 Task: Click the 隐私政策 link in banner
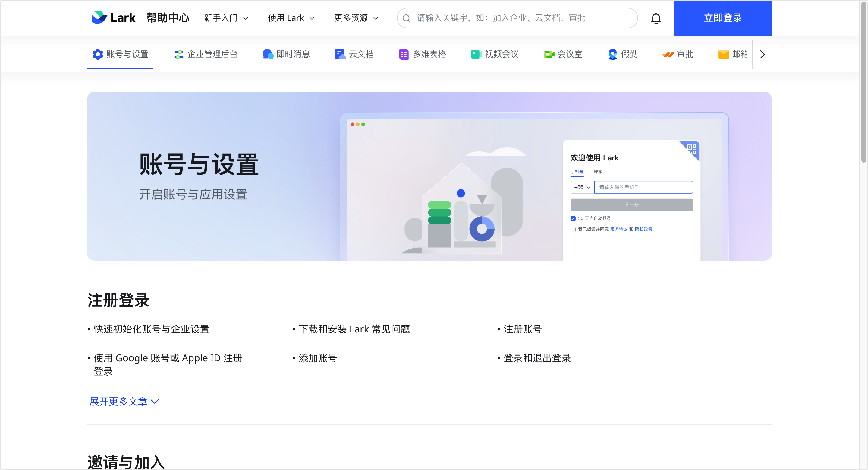pos(643,230)
